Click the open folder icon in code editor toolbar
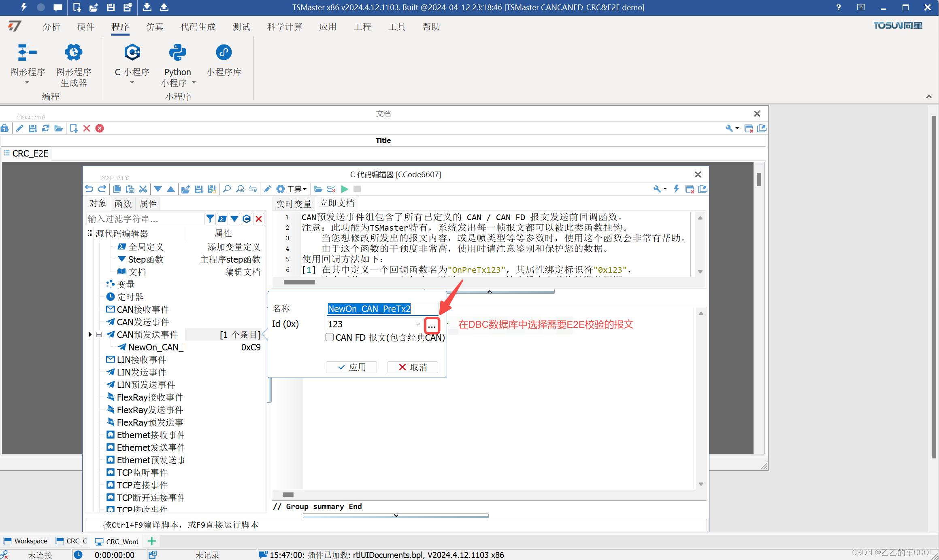The width and height of the screenshot is (939, 560). click(318, 189)
